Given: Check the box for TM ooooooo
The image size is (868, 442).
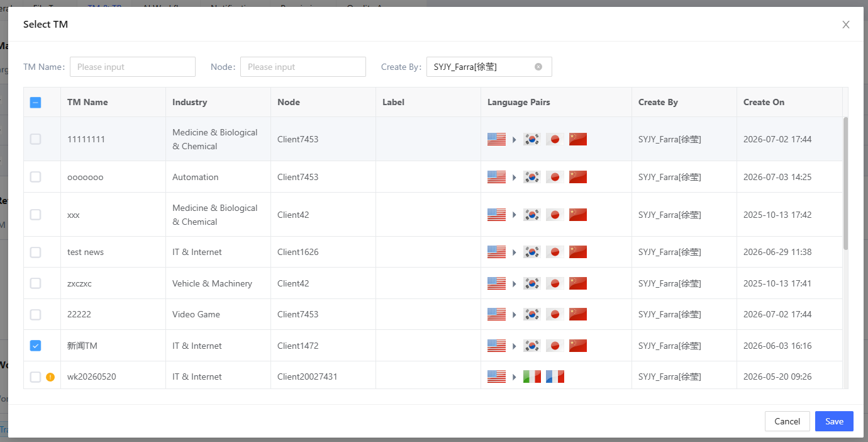Looking at the screenshot, I should pos(36,177).
